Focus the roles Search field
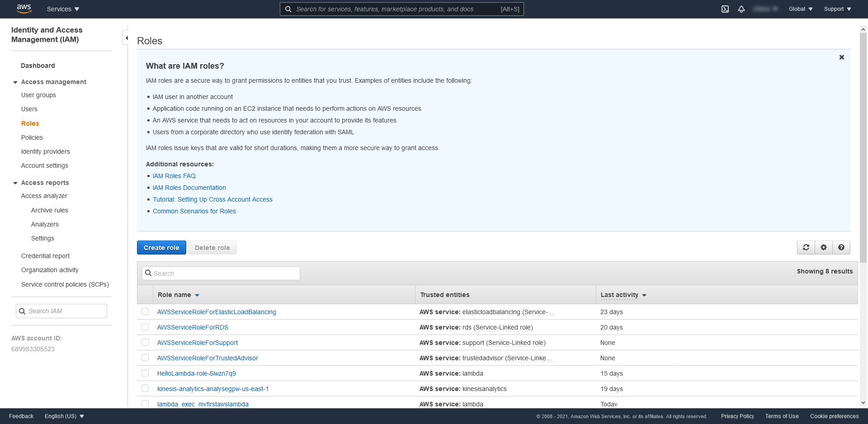 click(x=221, y=273)
